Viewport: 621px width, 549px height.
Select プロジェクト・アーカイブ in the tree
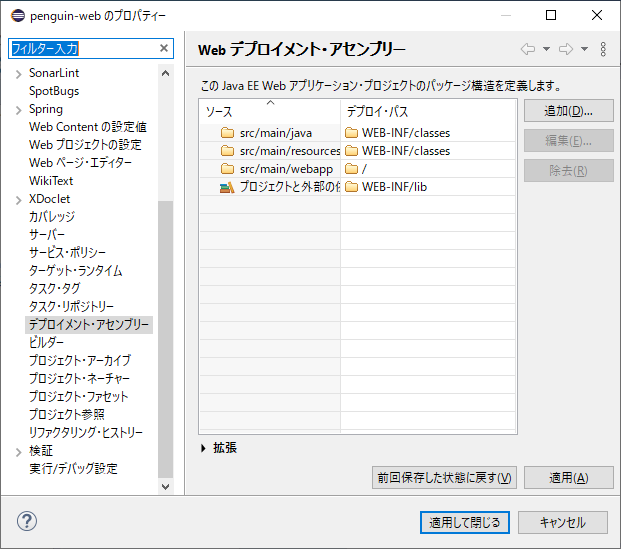[x=80, y=361]
